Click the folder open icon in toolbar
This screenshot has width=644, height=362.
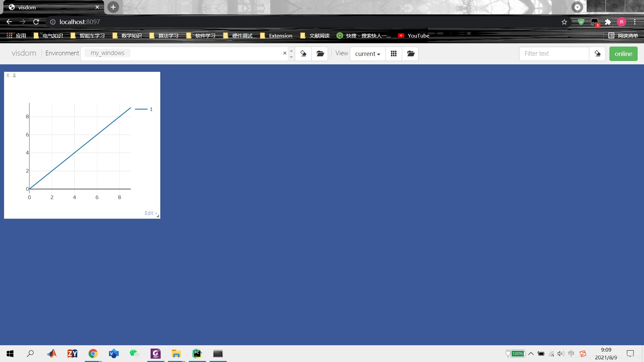(x=320, y=54)
